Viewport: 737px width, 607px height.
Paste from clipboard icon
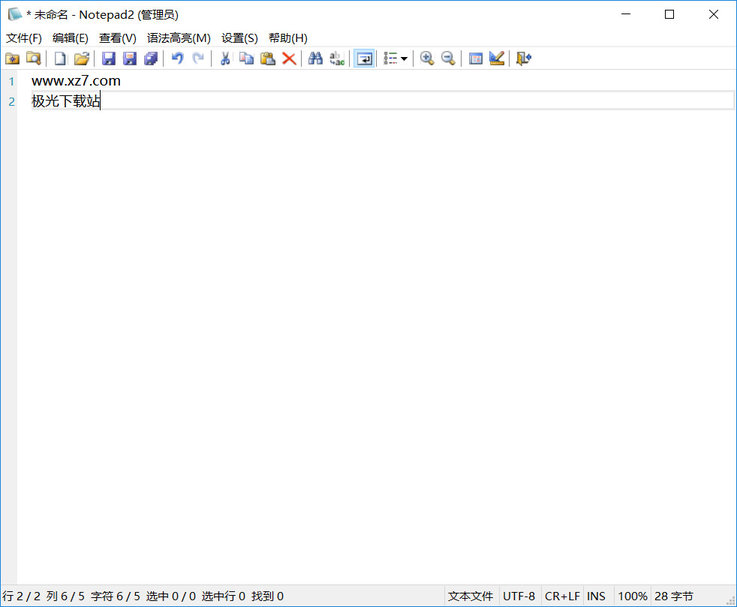[267, 59]
